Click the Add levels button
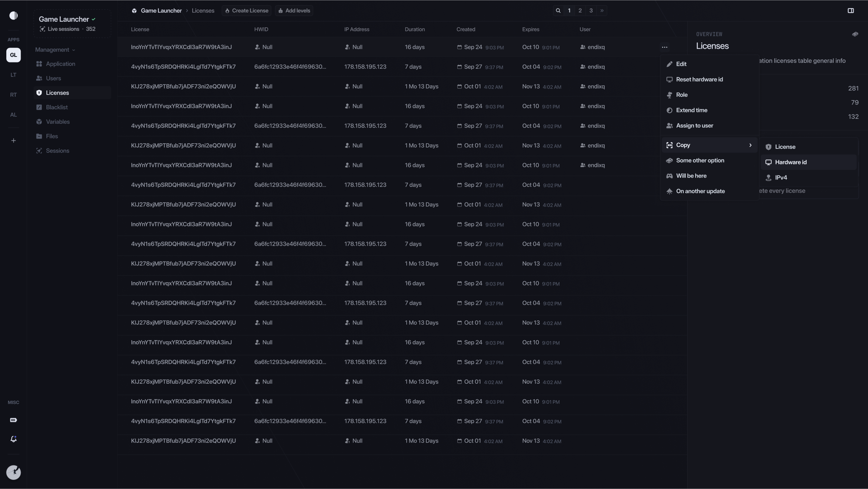The height and width of the screenshot is (489, 868). point(294,11)
